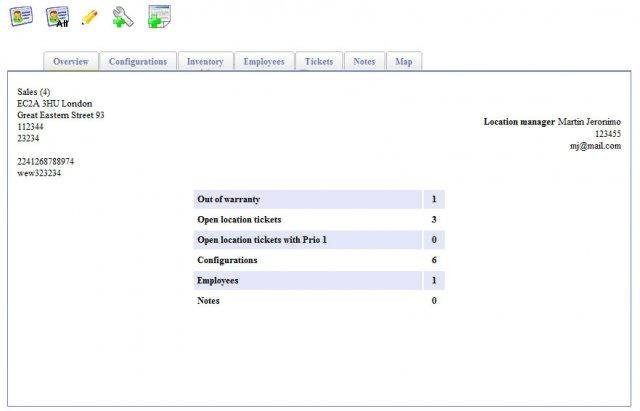Click the wrench add configuration icon

tap(123, 18)
